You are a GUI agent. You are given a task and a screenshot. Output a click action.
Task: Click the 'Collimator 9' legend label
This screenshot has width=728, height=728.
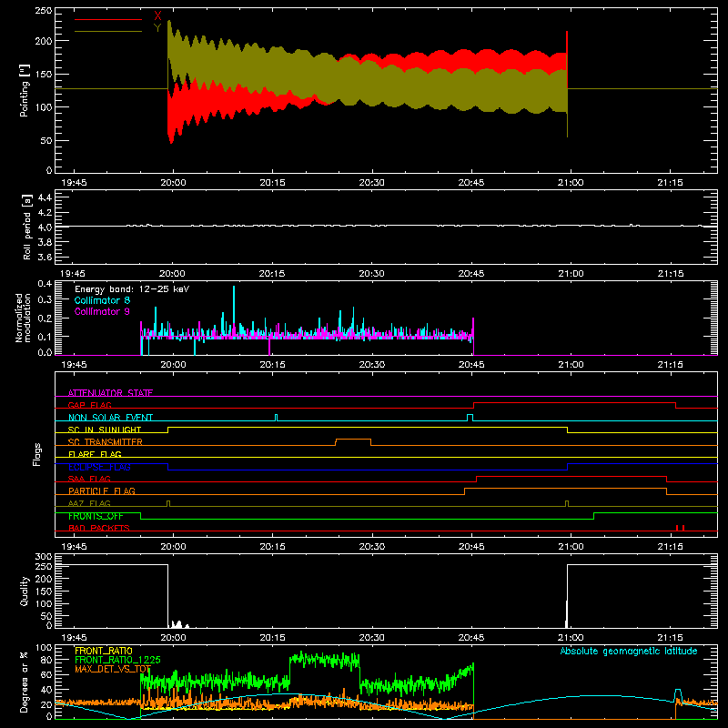click(x=102, y=311)
